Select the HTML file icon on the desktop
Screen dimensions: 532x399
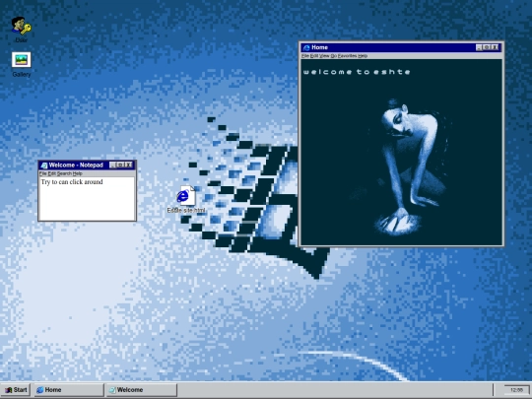186,199
